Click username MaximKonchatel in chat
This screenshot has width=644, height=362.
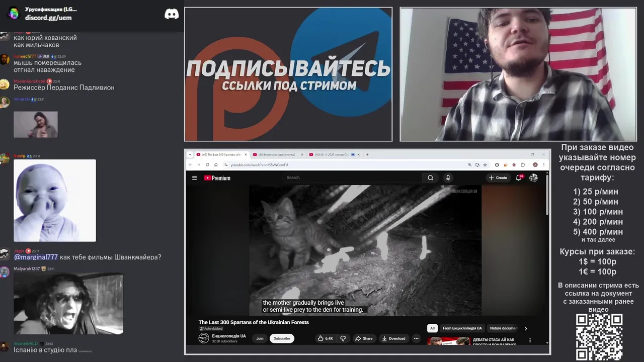29,81
